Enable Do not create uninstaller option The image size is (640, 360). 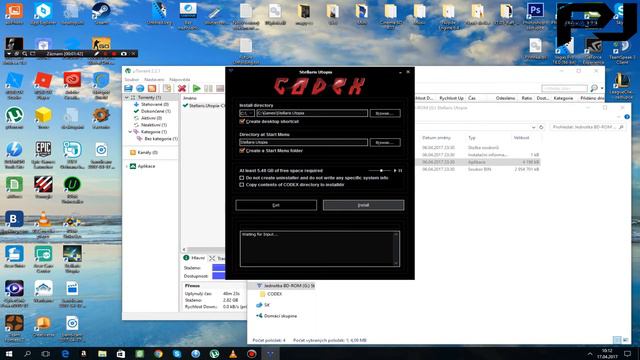pos(242,178)
